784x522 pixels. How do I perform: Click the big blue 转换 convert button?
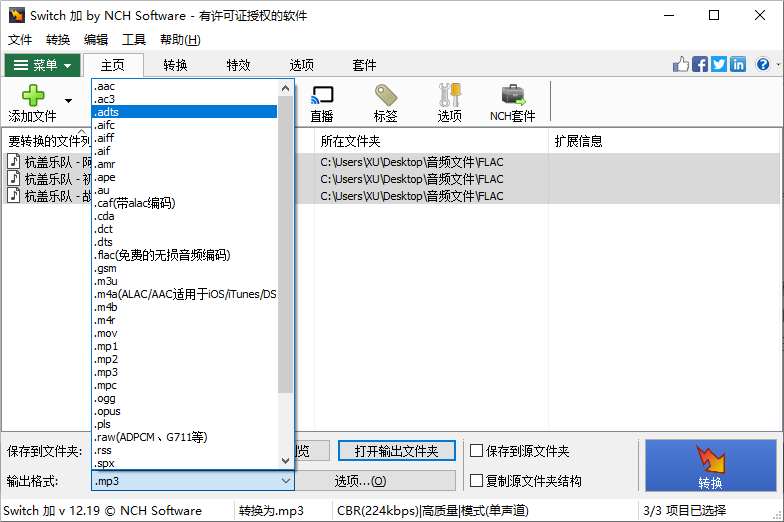pos(710,466)
